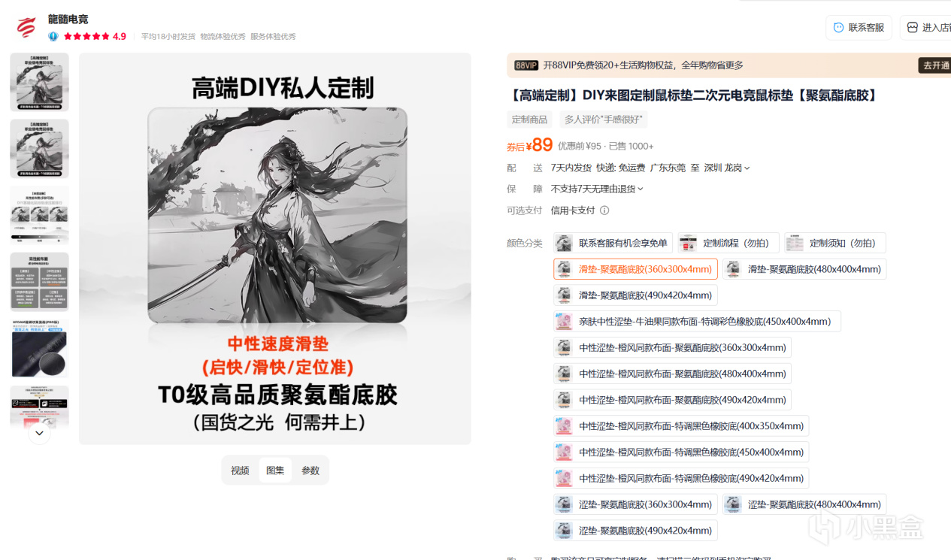The width and height of the screenshot is (951, 560).
Task: Switch to the 视频 tab
Action: (x=240, y=471)
